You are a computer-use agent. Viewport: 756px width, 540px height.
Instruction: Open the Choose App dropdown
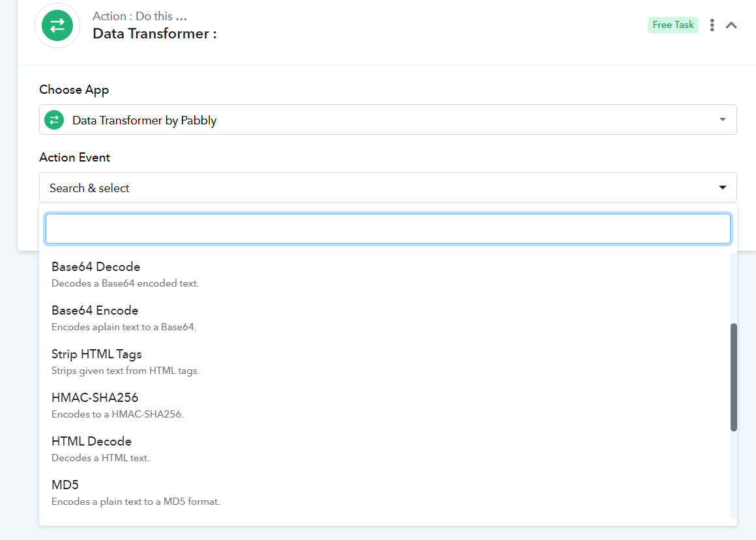pyautogui.click(x=388, y=119)
